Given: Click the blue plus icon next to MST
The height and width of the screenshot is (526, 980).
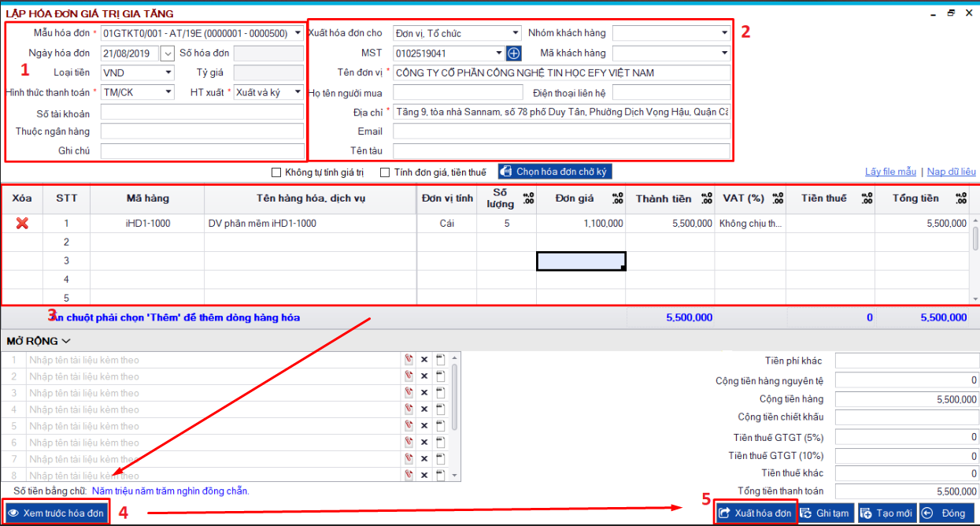Looking at the screenshot, I should tap(513, 54).
